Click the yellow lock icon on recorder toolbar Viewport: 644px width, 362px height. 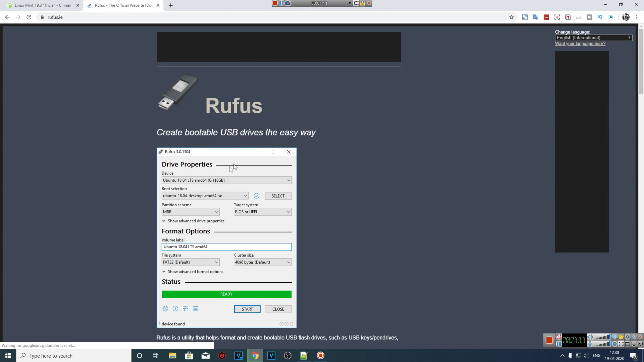pos(362,3)
